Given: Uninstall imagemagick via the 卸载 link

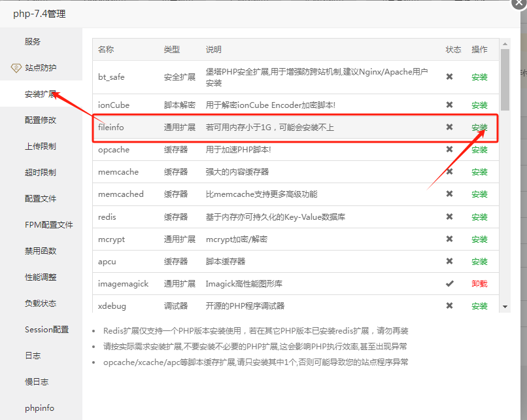Looking at the screenshot, I should click(479, 284).
